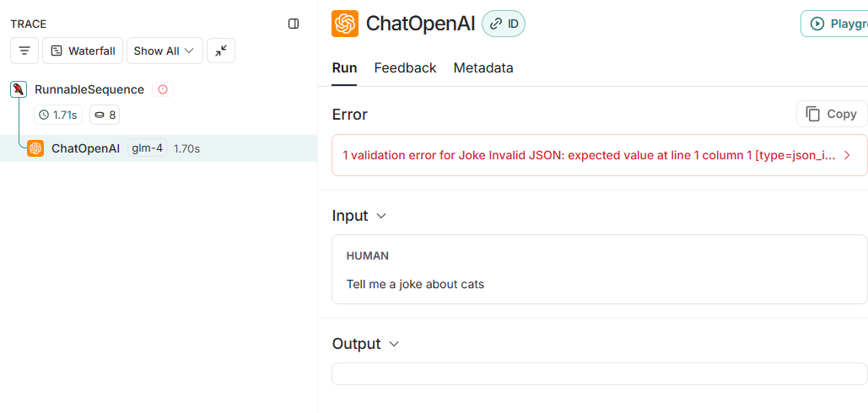Toggle the sidebar panel layout icon
This screenshot has width=868, height=413.
[294, 24]
